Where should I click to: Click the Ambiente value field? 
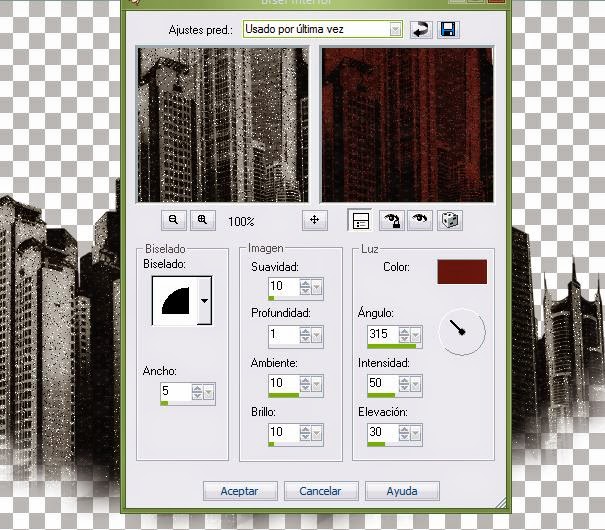(284, 383)
